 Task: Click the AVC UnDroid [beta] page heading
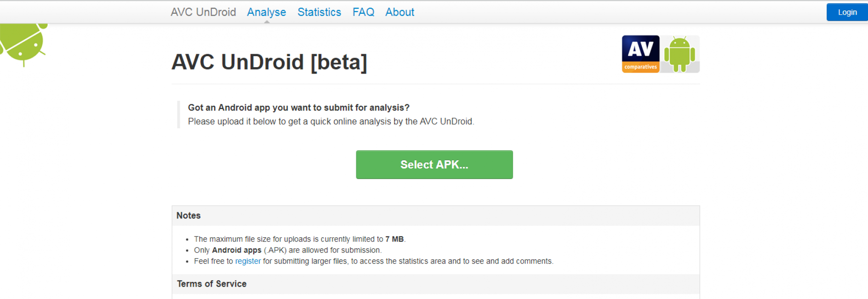pos(269,62)
